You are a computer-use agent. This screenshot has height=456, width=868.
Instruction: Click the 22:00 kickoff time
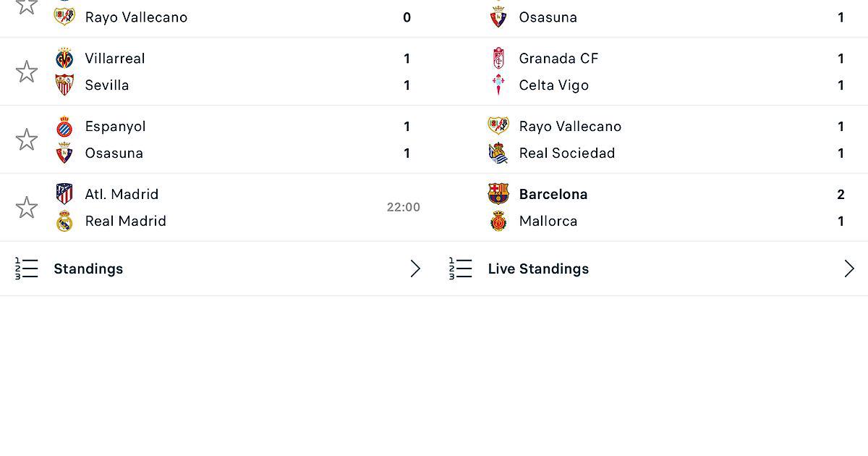pos(403,207)
